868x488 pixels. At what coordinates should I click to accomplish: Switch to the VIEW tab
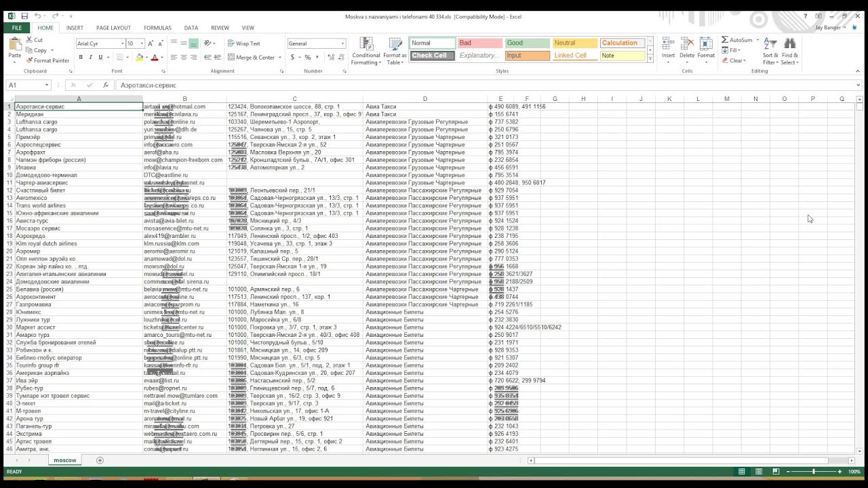point(248,28)
